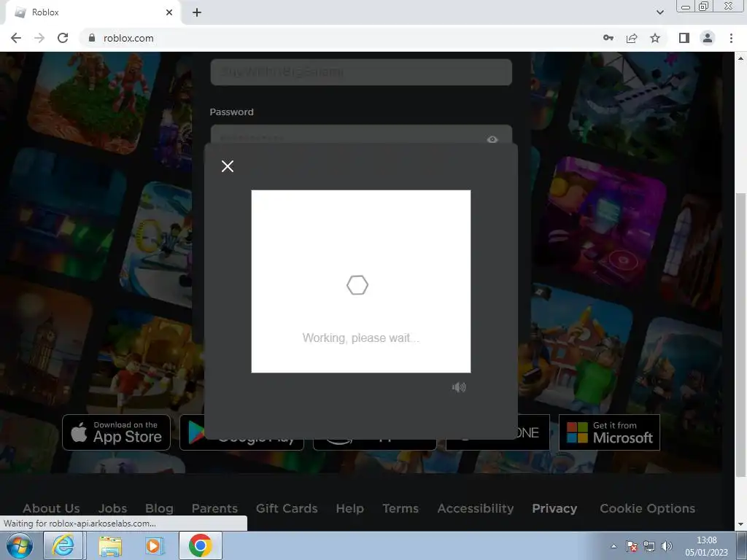The width and height of the screenshot is (747, 560).
Task: Bookmark this page with the star
Action: pos(655,38)
